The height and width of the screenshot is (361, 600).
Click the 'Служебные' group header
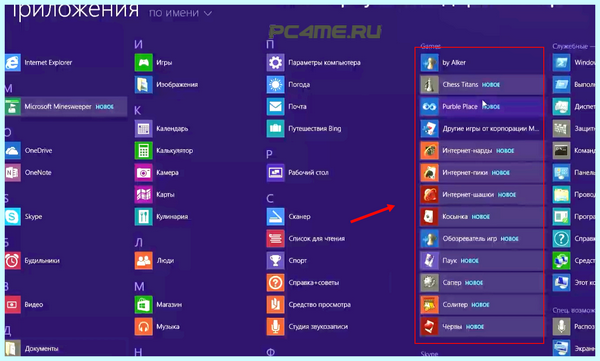pos(570,46)
